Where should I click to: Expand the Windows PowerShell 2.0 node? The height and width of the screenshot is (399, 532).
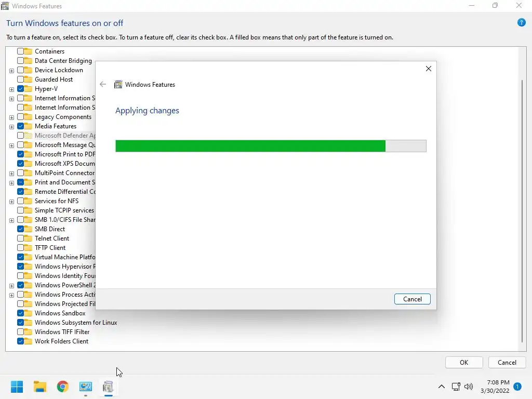[x=11, y=286]
